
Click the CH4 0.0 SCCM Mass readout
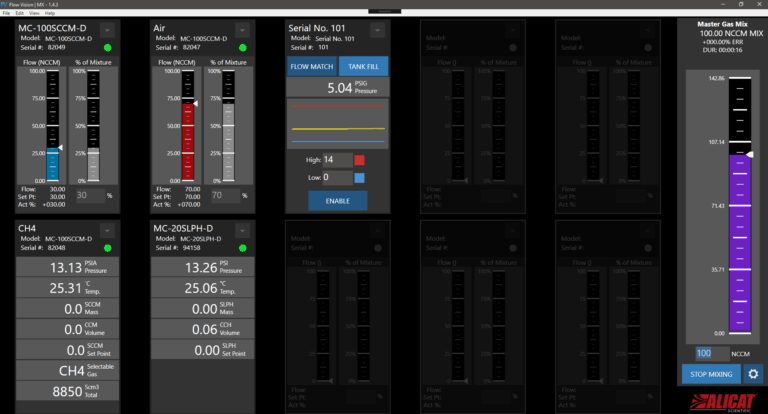(68, 309)
